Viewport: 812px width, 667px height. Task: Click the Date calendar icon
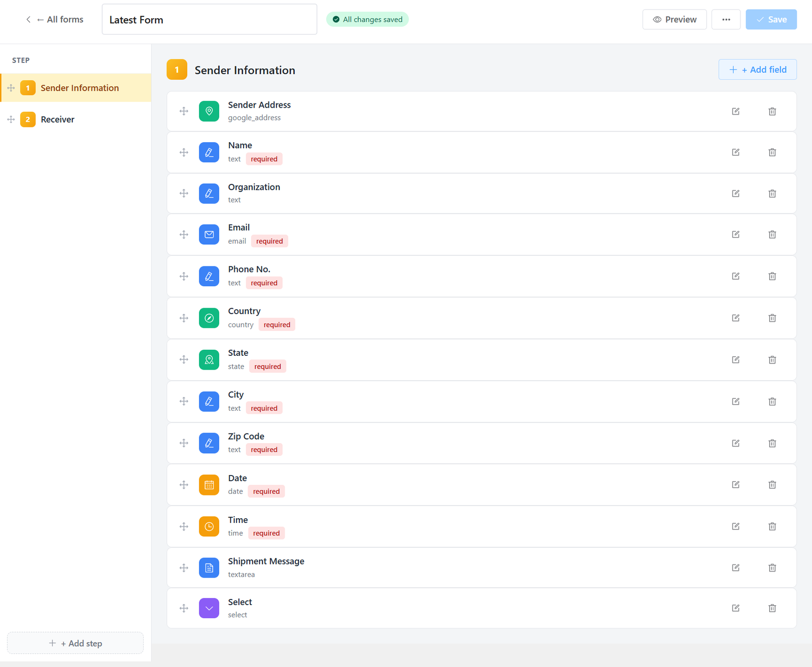(209, 485)
